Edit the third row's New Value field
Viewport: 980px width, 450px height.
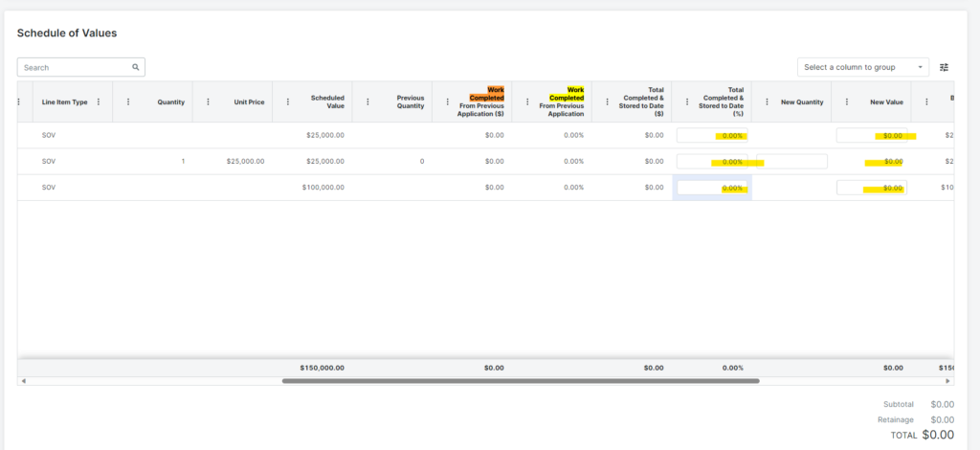point(871,188)
